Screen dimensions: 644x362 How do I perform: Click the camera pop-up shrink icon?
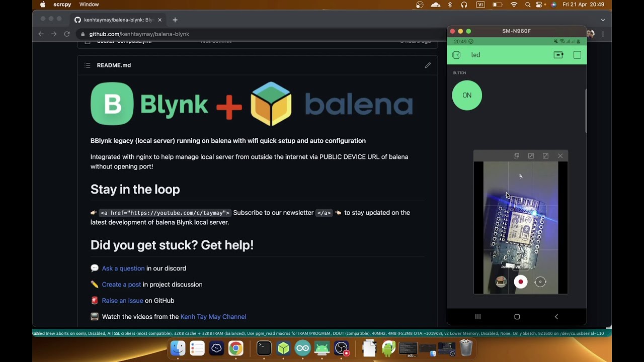coord(531,156)
